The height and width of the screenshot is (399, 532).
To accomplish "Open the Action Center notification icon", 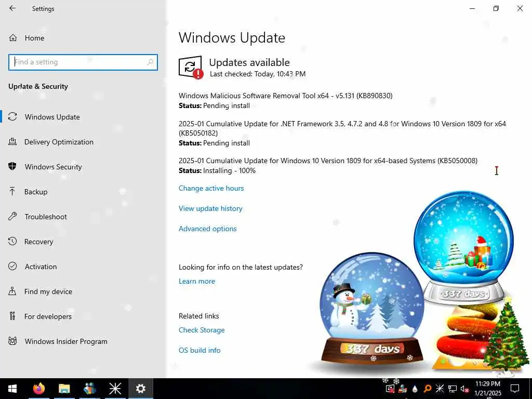I will (x=515, y=389).
